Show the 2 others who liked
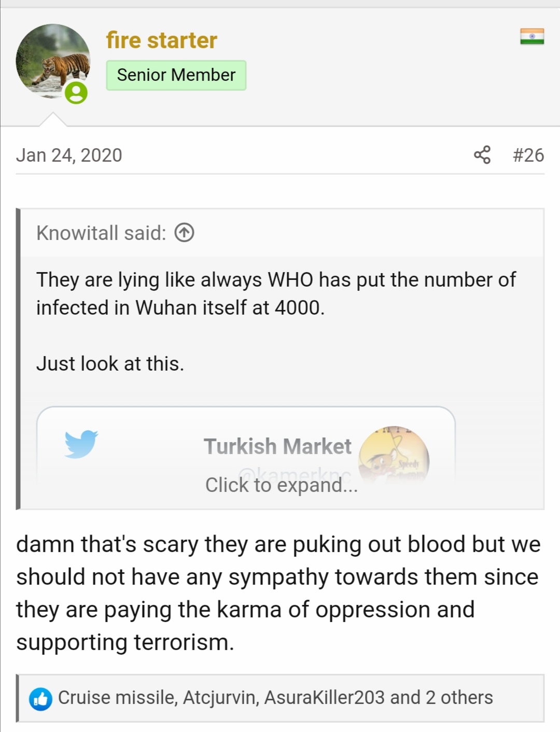This screenshot has width=560, height=732. pos(459,698)
